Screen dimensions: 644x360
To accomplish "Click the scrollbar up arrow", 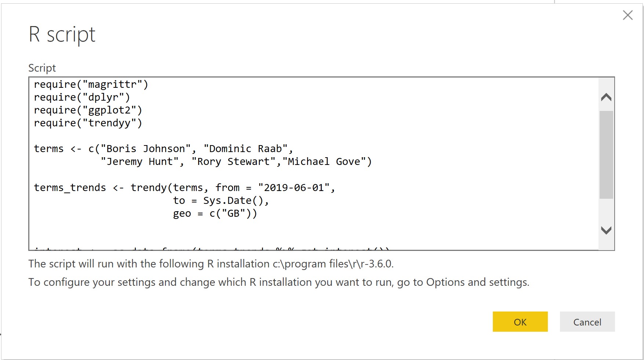I will coord(606,97).
